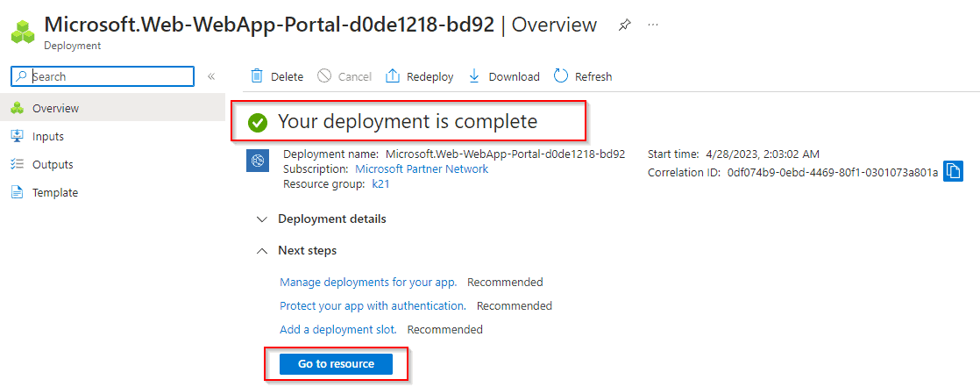Select Overview in the left menu
Image resolution: width=980 pixels, height=387 pixels.
(55, 108)
